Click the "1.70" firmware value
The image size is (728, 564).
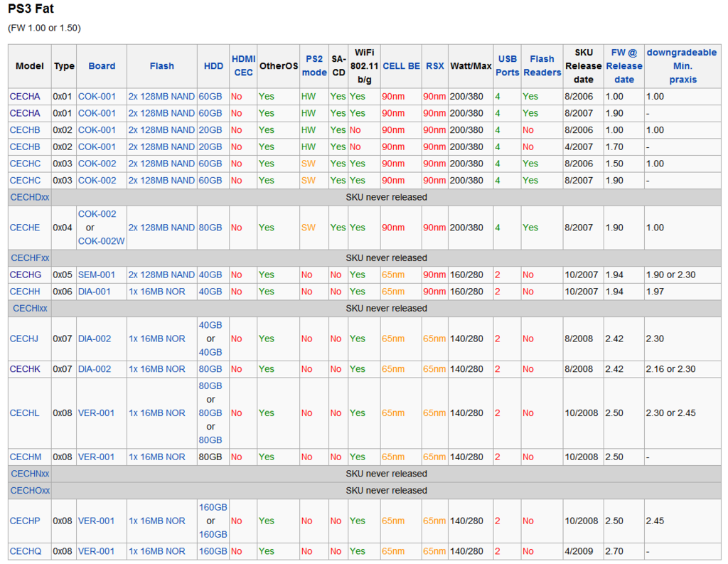[614, 147]
